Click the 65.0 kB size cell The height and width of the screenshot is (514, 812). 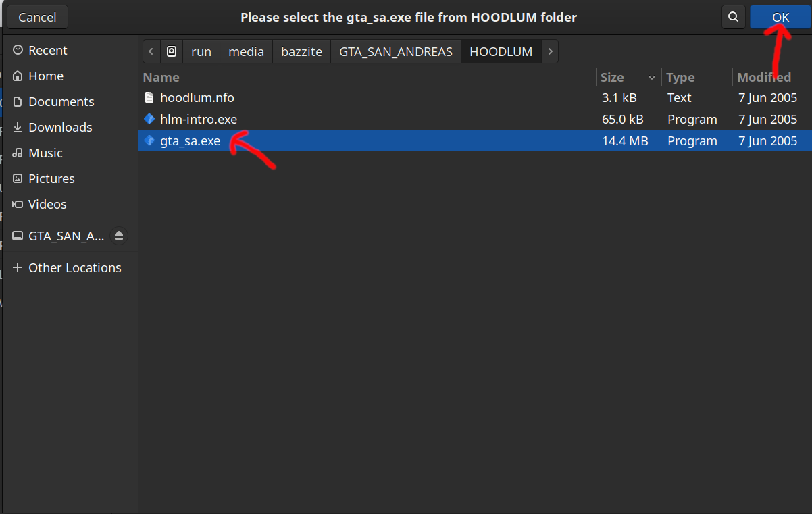622,119
